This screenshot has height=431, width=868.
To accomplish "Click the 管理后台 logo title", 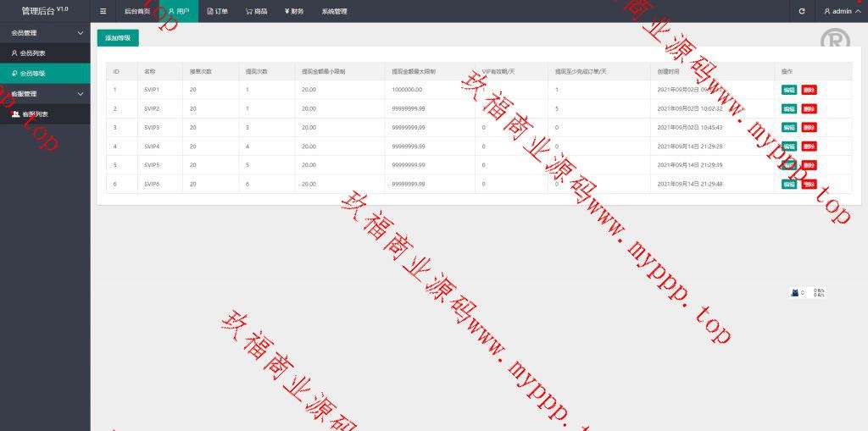I will [x=44, y=11].
